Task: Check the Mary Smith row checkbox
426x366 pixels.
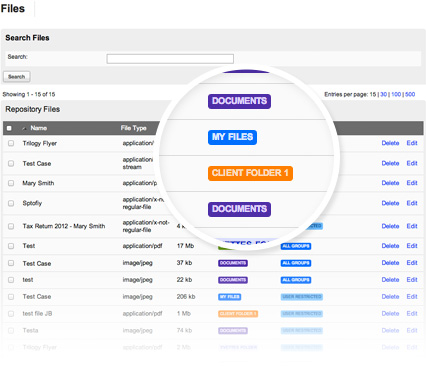Action: click(x=11, y=183)
